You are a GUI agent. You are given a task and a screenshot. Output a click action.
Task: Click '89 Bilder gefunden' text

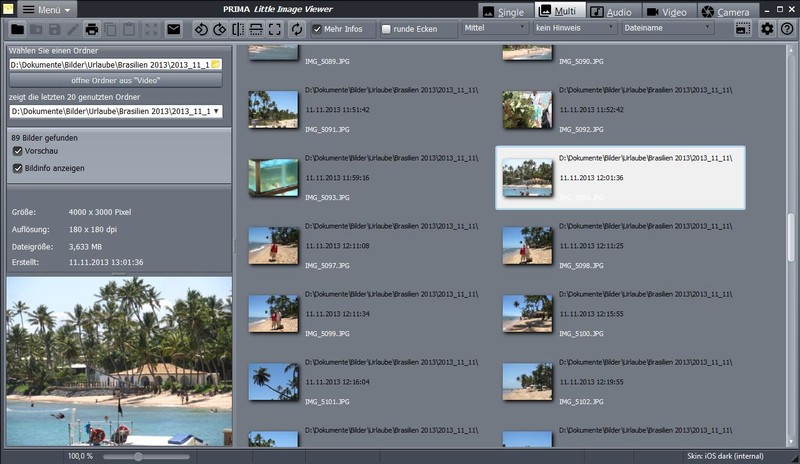[44, 138]
